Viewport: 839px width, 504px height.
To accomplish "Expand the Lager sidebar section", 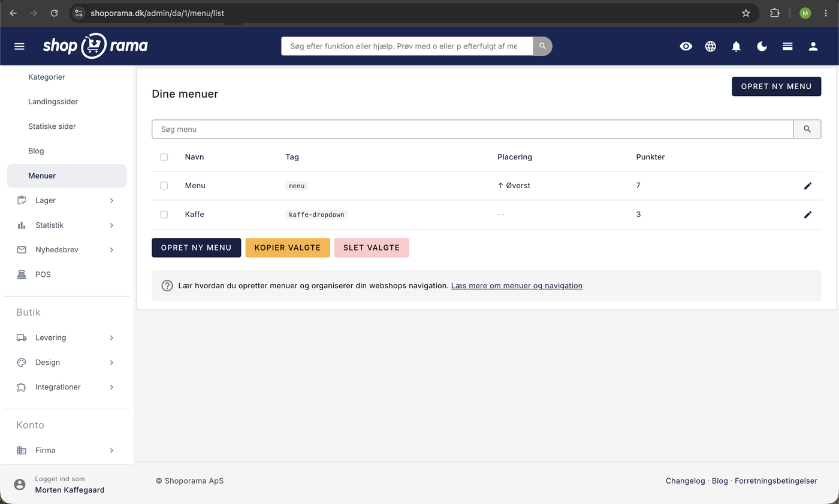I will coord(67,200).
